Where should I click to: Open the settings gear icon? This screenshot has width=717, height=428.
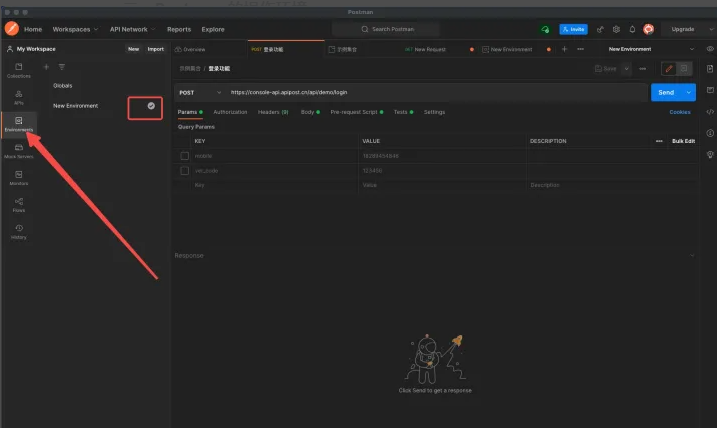coord(616,29)
